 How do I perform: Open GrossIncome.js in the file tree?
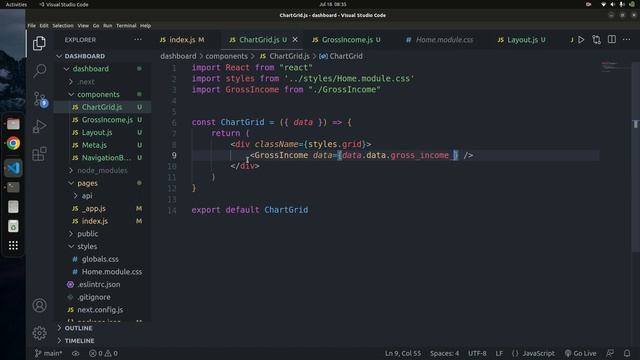[107, 120]
